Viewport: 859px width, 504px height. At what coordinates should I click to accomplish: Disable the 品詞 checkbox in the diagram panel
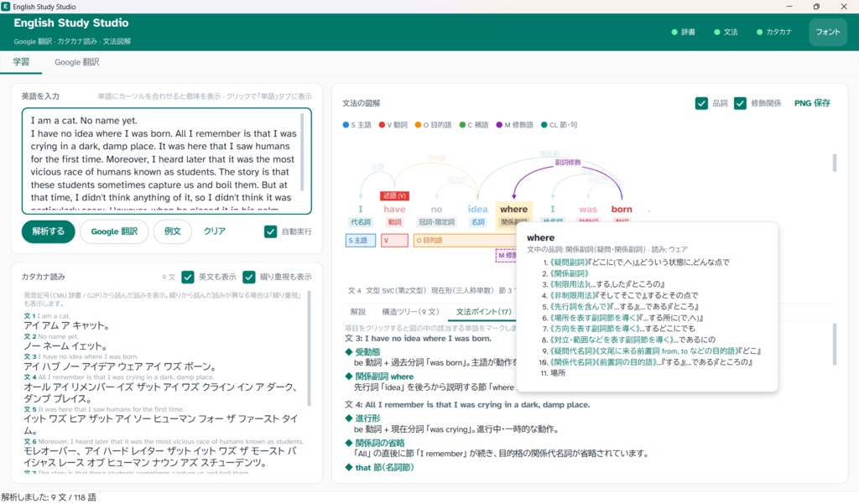[x=701, y=103]
